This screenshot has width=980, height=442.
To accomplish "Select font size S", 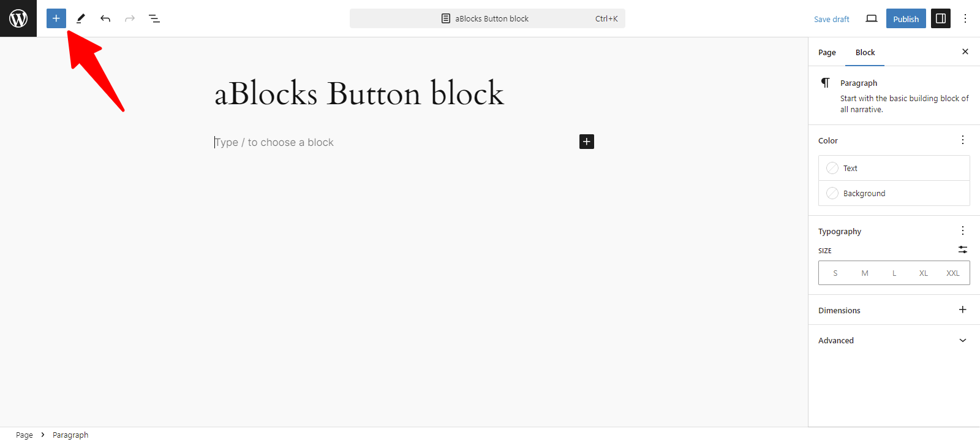I will (835, 273).
